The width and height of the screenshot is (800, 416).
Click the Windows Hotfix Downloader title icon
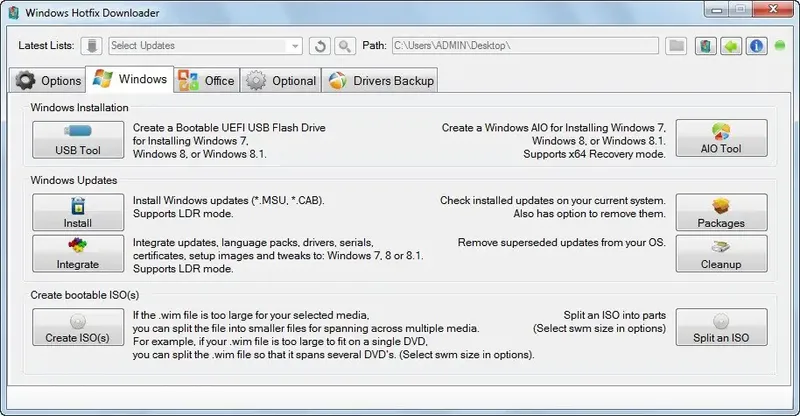[x=14, y=13]
